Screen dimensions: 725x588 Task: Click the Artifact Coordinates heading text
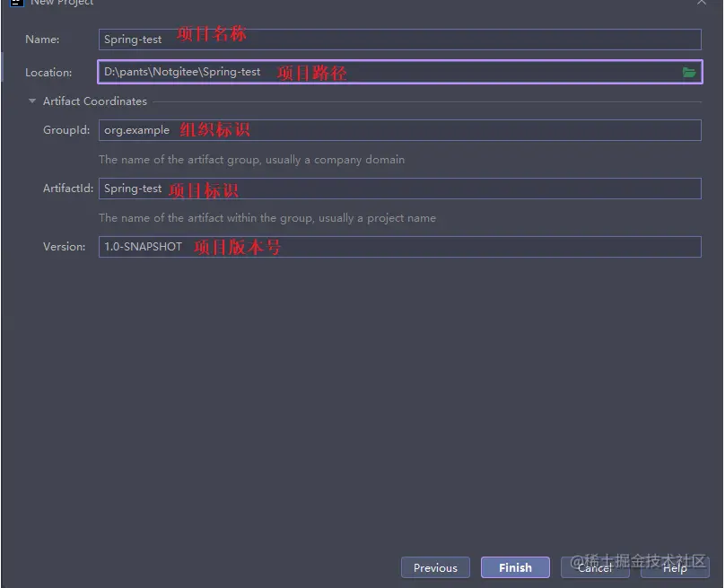[x=95, y=101]
